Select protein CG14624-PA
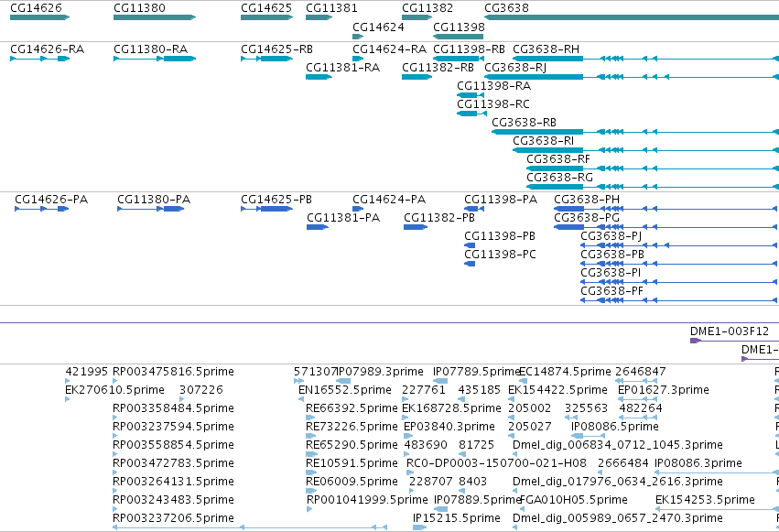Image resolution: width=779 pixels, height=532 pixels. pyautogui.click(x=358, y=209)
